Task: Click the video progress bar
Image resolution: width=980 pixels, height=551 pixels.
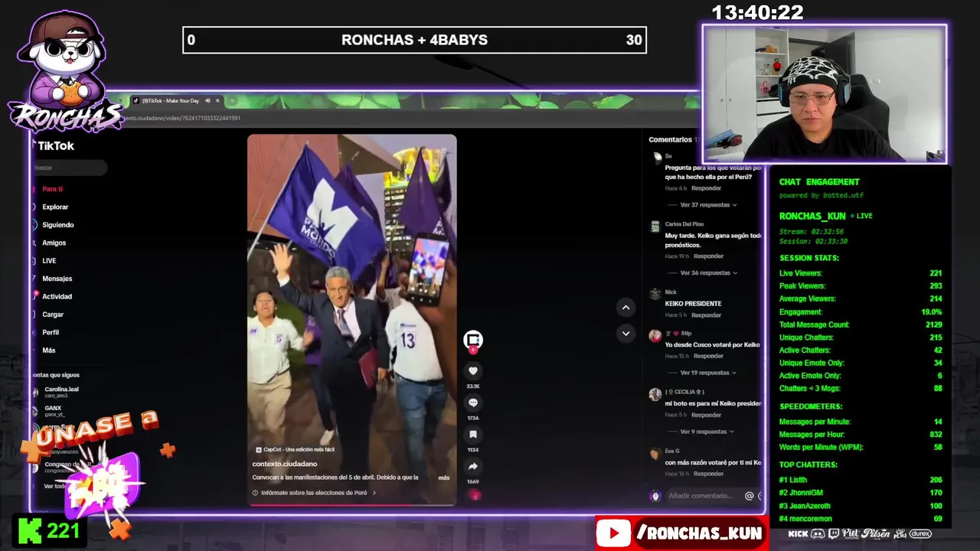Action: point(352,505)
